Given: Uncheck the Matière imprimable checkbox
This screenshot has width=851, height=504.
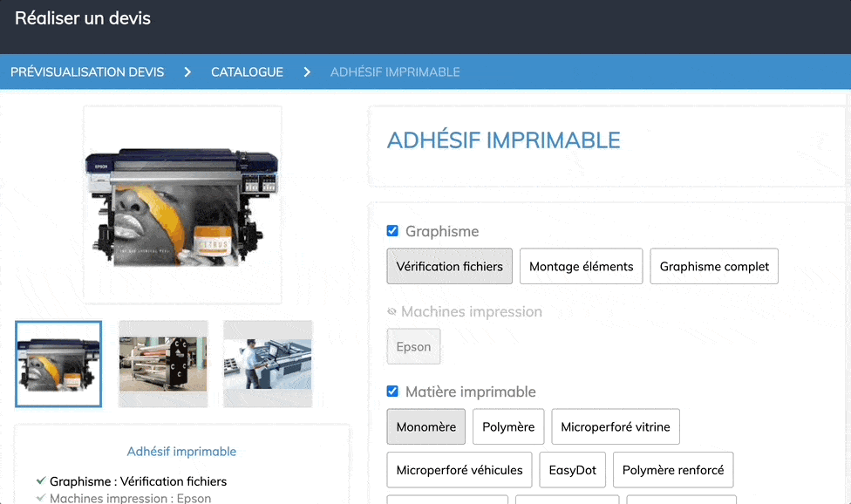Looking at the screenshot, I should click(392, 392).
